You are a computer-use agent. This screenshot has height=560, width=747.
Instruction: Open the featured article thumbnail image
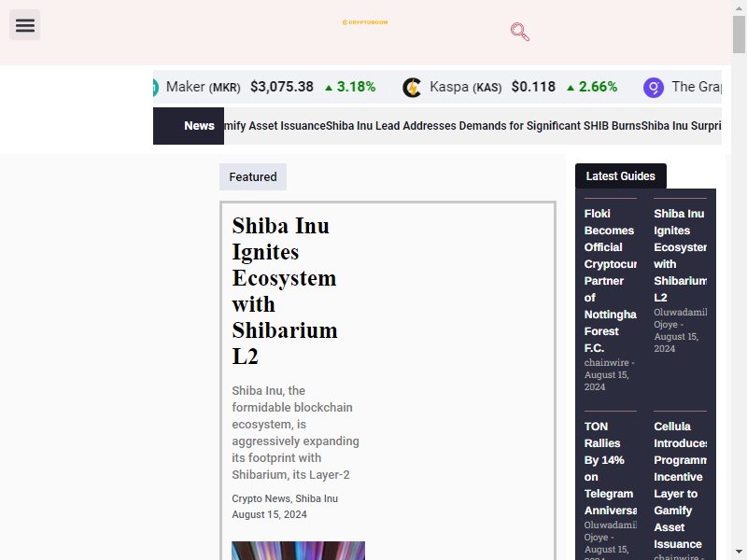(298, 551)
